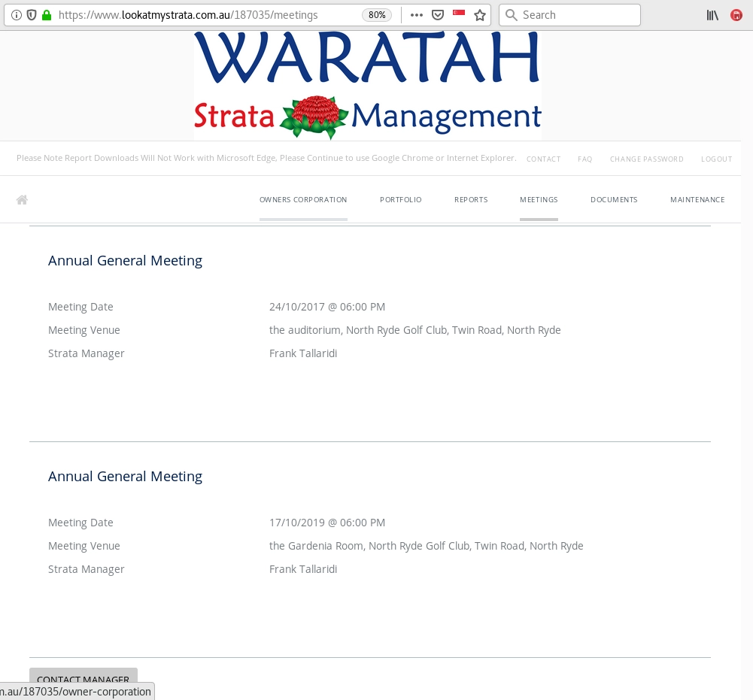Open the Library bookshelf icon
This screenshot has width=753, height=700.
point(712,15)
